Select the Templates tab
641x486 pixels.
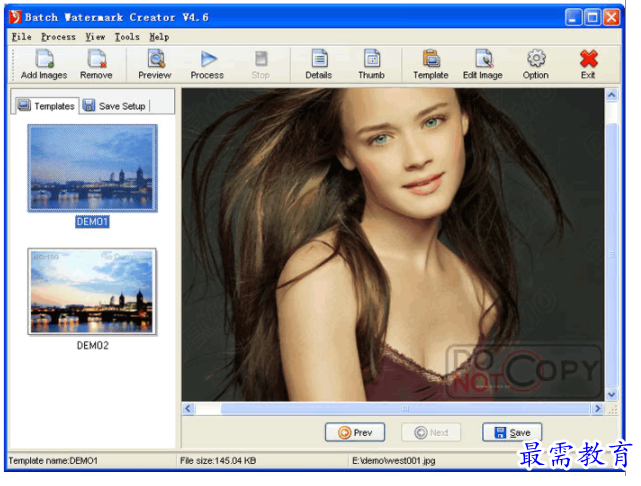point(46,106)
